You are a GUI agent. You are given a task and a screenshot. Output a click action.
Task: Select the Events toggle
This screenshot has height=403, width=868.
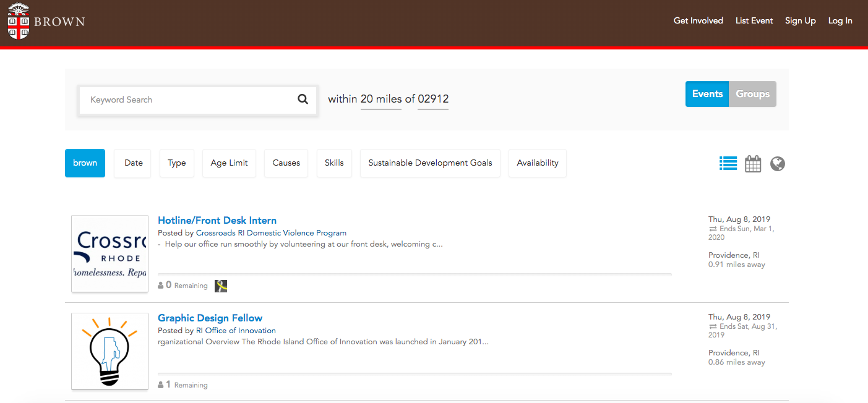(707, 94)
